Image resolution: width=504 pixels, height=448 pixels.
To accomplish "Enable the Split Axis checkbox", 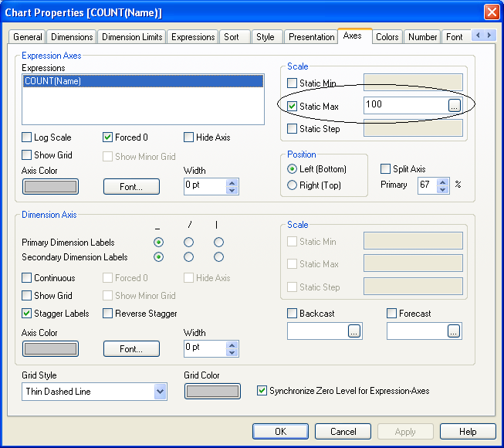I will tap(385, 169).
